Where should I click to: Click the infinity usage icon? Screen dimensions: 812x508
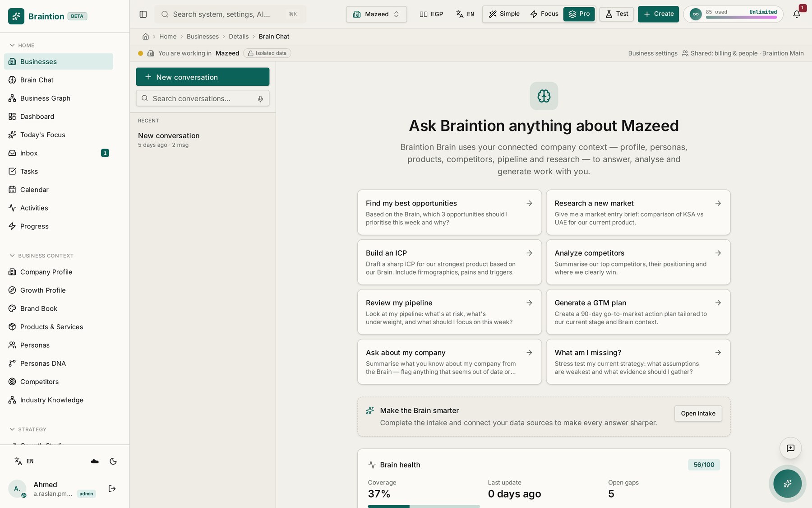pos(696,14)
